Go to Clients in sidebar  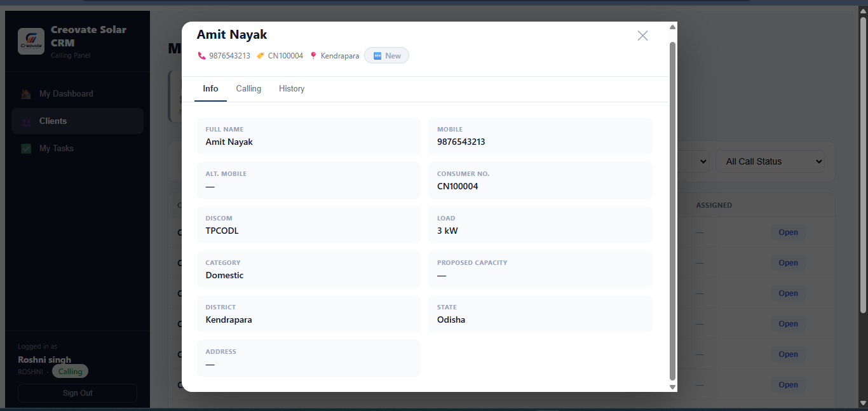click(x=78, y=121)
